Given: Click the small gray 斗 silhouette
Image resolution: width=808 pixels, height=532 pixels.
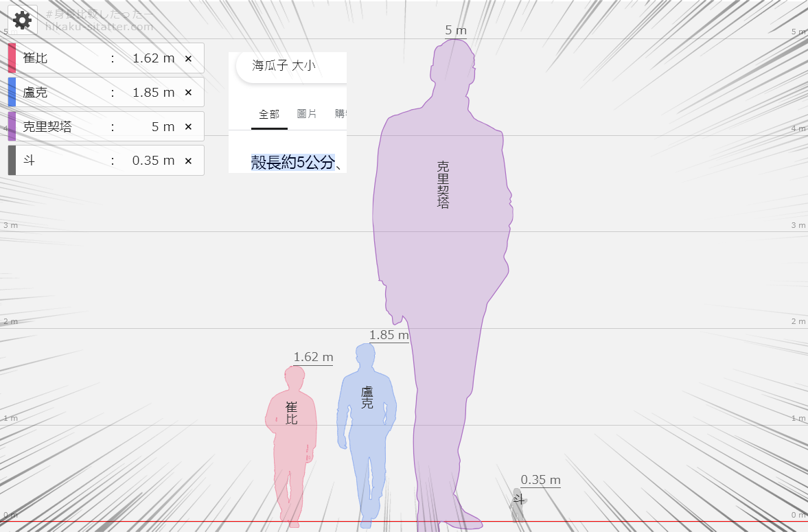Looking at the screenshot, I should tap(518, 505).
